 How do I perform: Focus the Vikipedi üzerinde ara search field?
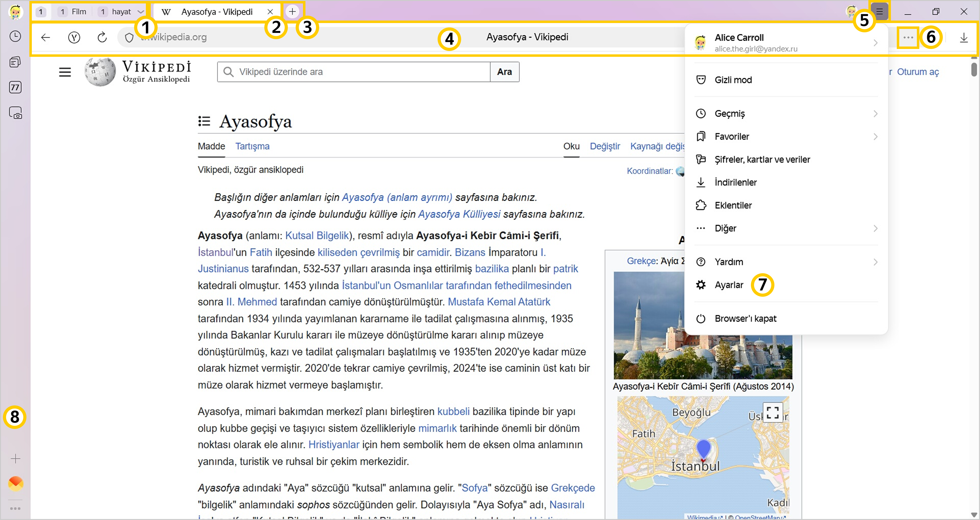tap(354, 71)
